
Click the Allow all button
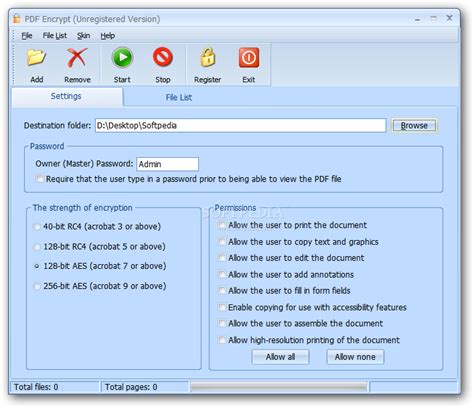[x=280, y=357]
